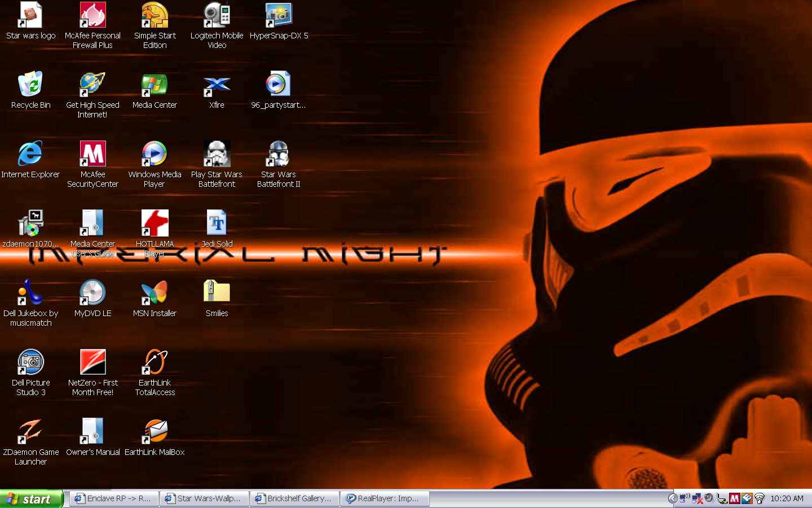Collapse the system tray with the chevron
Image resolution: width=812 pixels, height=508 pixels.
tap(672, 498)
